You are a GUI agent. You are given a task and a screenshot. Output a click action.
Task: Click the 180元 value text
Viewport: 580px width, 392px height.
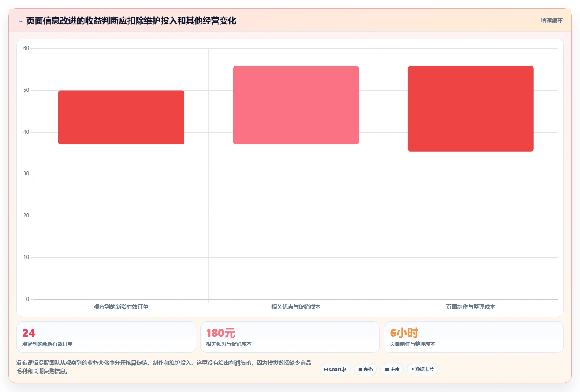(x=221, y=333)
